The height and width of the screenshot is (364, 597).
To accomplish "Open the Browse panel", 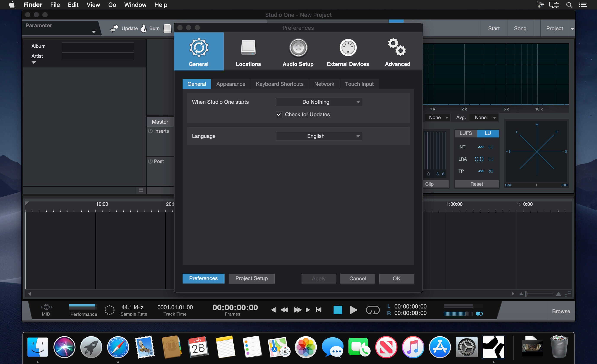I will [x=561, y=311].
